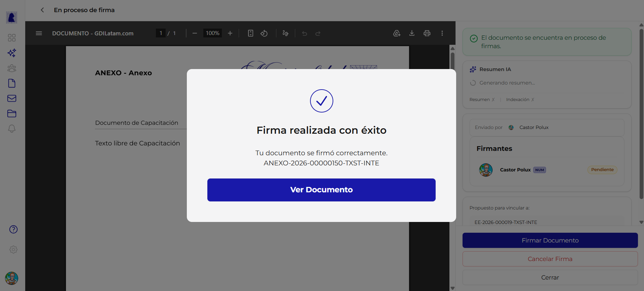Open the mail section in sidebar
The image size is (644, 291).
(x=12, y=98)
